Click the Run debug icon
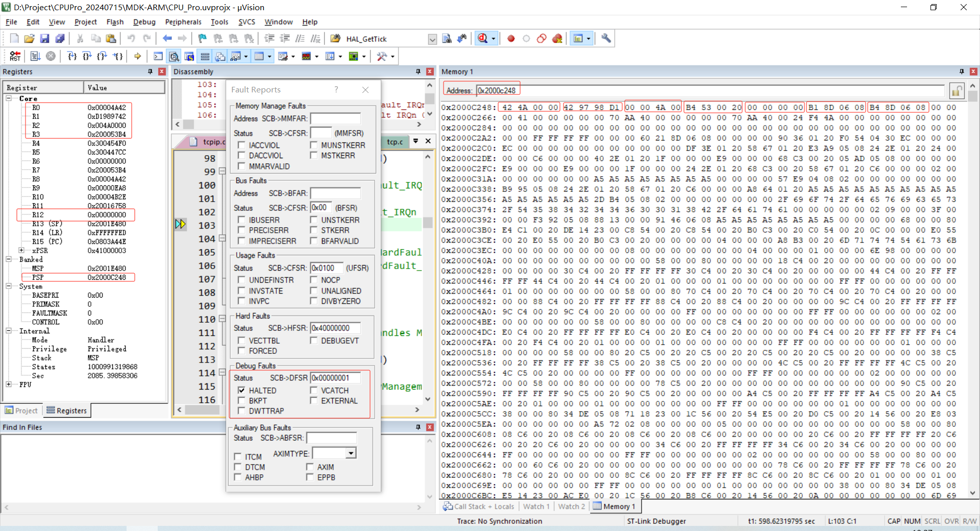 click(35, 56)
